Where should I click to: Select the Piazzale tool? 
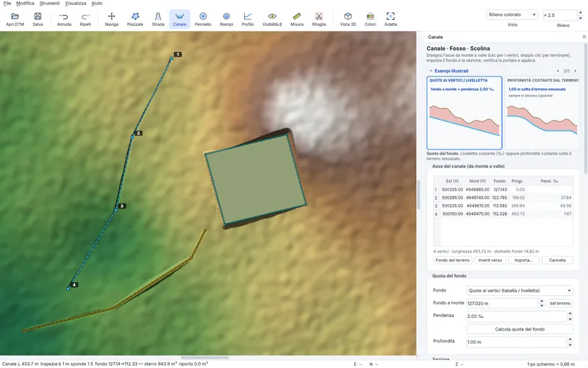(x=135, y=19)
